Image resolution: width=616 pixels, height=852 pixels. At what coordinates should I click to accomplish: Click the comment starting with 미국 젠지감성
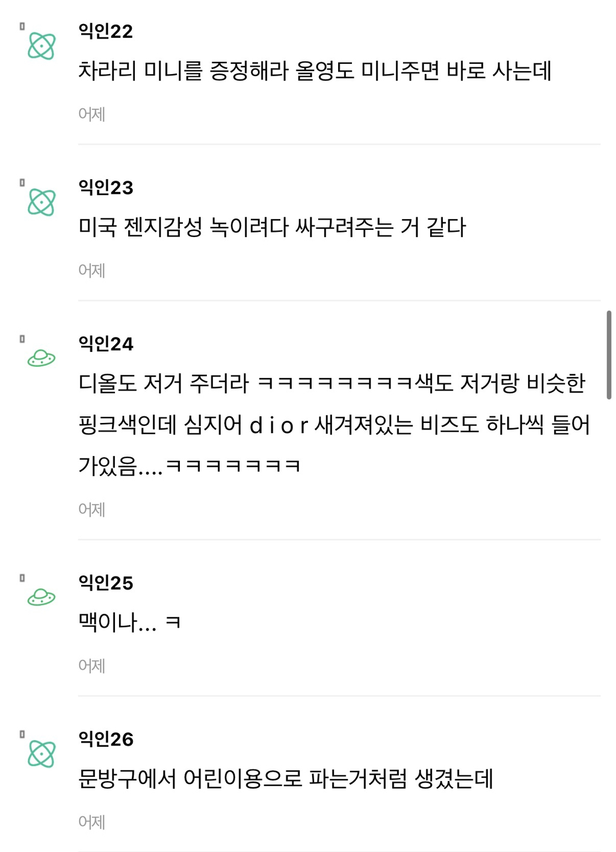[x=272, y=227]
